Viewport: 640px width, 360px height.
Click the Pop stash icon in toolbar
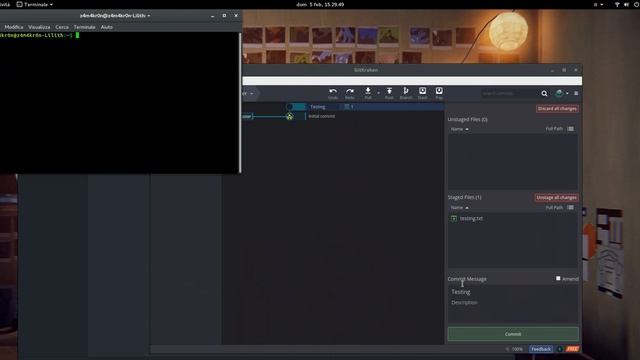point(439,91)
